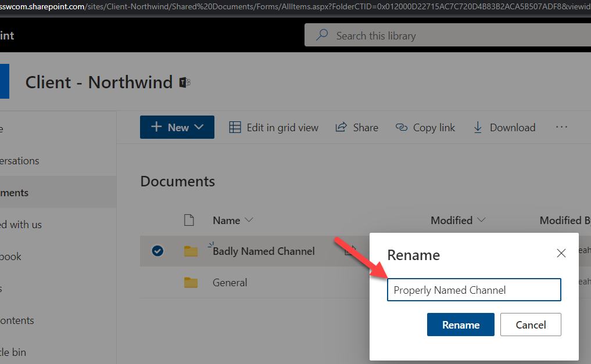Open the more options ellipsis menu
This screenshot has height=364, width=591.
click(x=561, y=128)
